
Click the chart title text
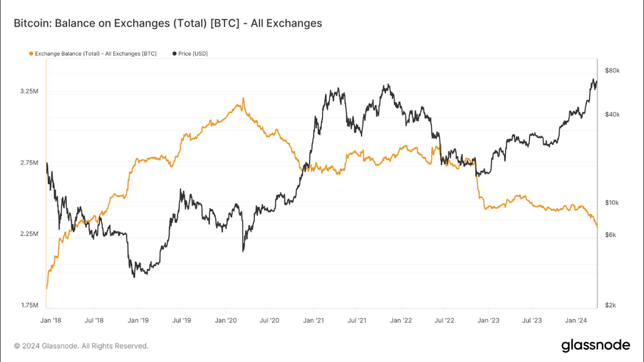[167, 23]
